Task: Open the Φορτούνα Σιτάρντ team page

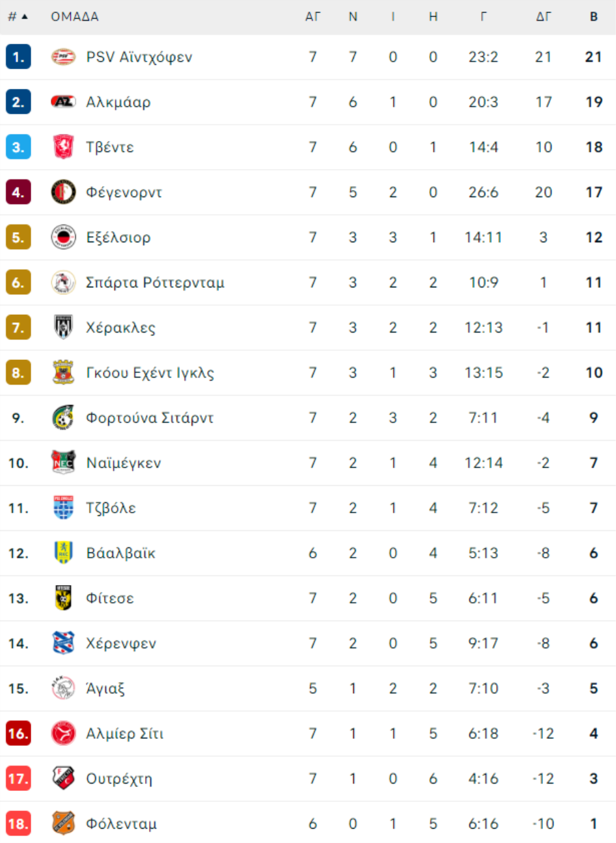Action: pyautogui.click(x=150, y=418)
